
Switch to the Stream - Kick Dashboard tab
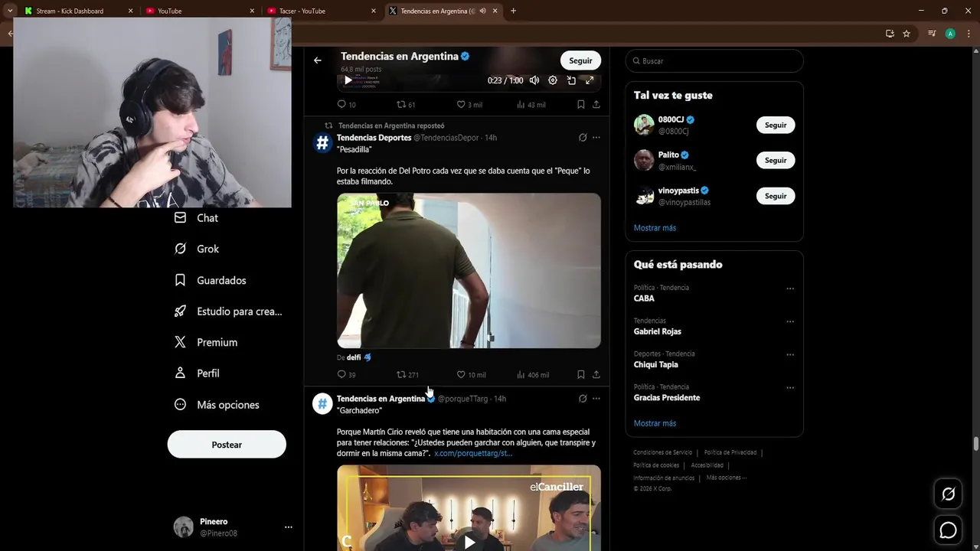point(78,11)
